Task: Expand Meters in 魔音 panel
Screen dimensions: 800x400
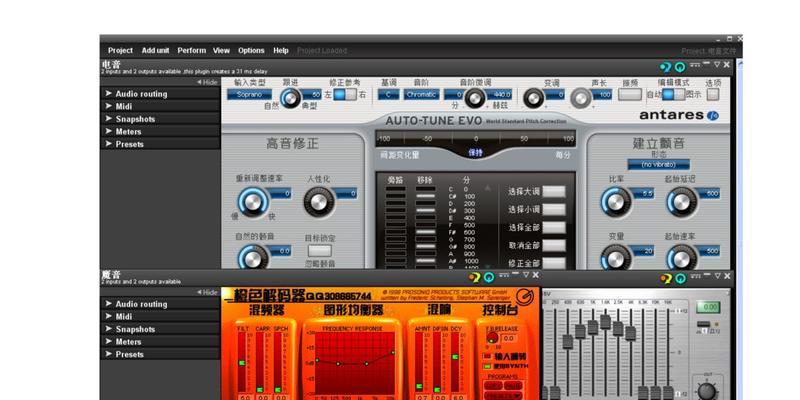Action: pos(160,342)
